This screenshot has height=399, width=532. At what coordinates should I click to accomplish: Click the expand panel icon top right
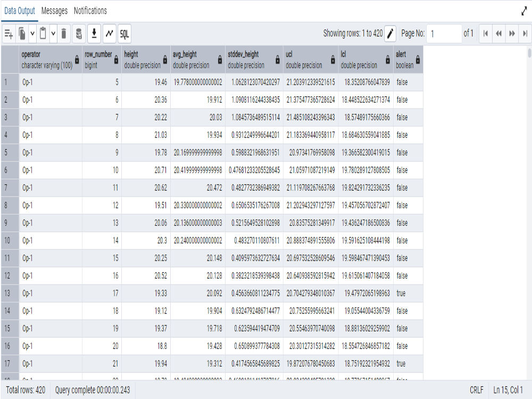pos(524,11)
